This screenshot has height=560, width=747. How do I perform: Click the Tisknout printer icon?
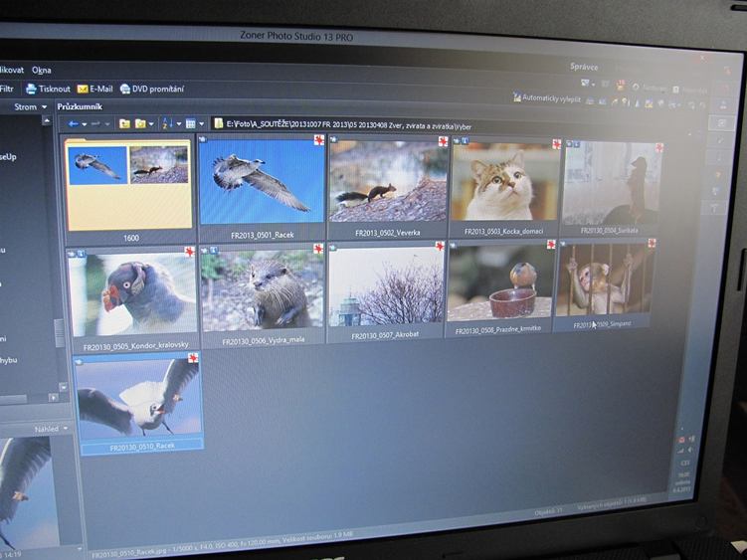[x=31, y=89]
